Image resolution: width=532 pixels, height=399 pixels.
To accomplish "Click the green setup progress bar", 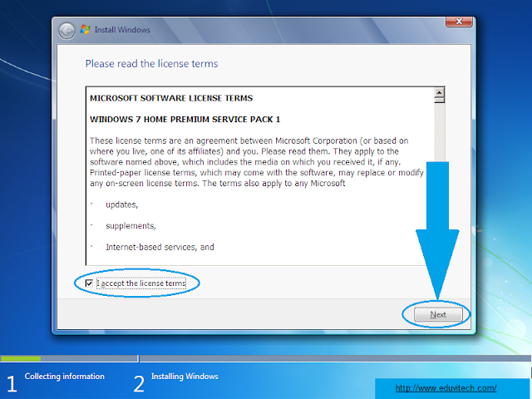I will pos(20,358).
